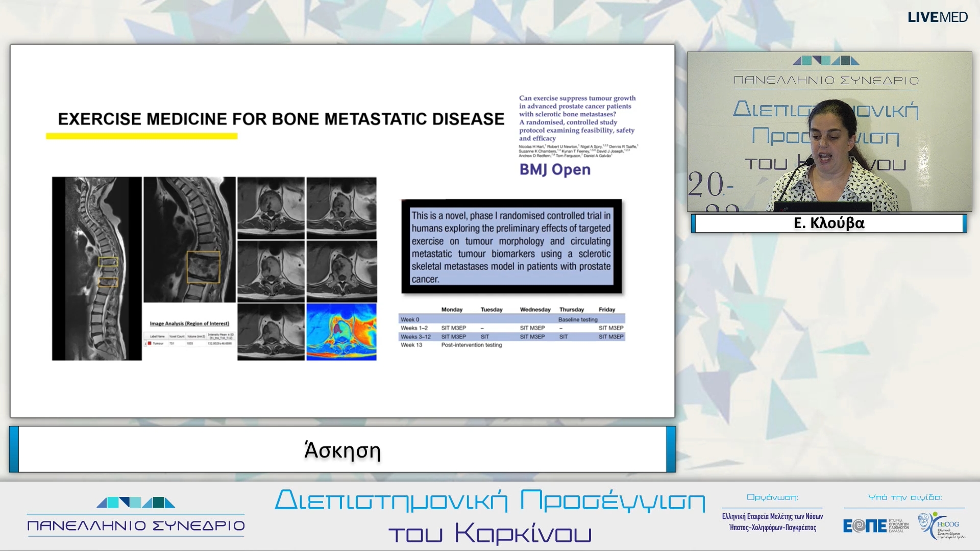Click the article title about exercise and tumour growth

pos(577,118)
